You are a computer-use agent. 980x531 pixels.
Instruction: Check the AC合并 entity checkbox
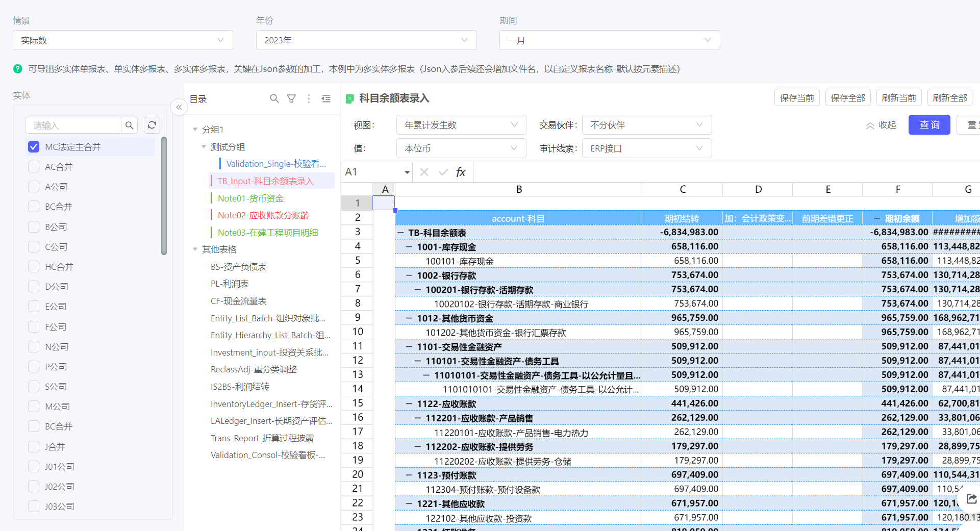coord(34,167)
